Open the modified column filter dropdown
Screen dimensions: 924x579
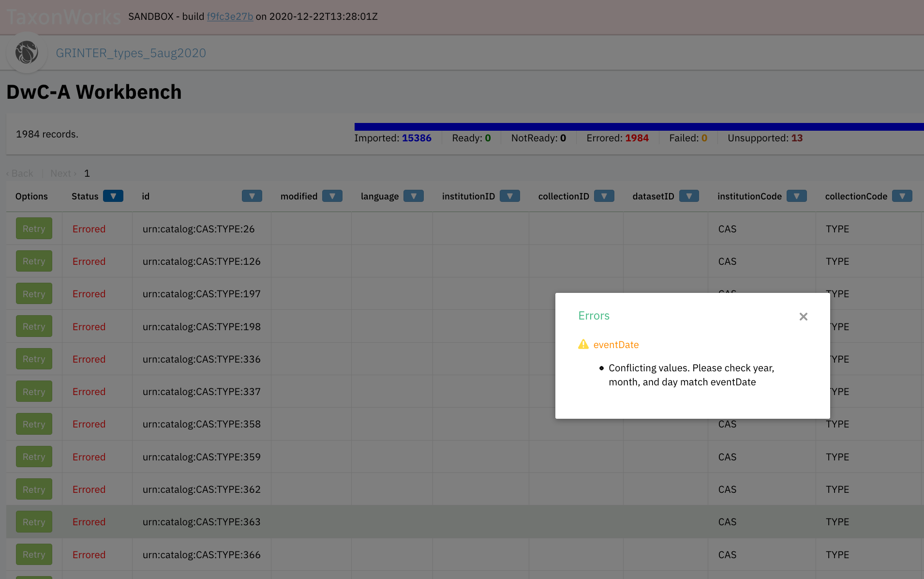click(x=332, y=196)
